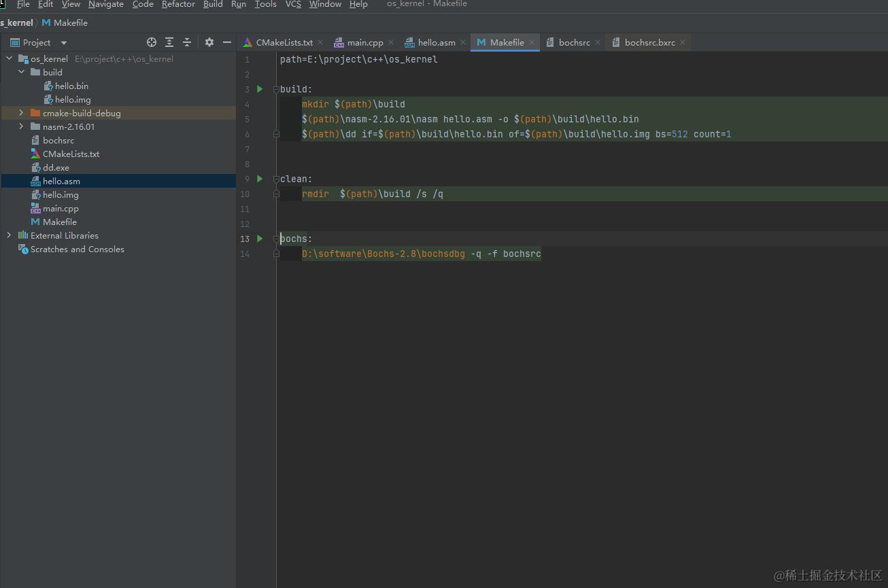Image resolution: width=888 pixels, height=588 pixels.
Task: Switch to the main.cpp editor tab
Action: point(364,42)
